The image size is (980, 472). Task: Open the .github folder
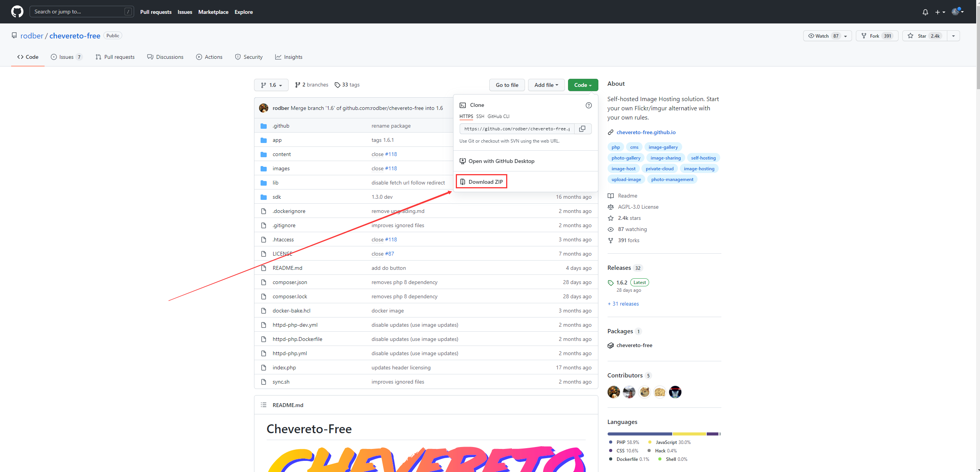tap(281, 126)
